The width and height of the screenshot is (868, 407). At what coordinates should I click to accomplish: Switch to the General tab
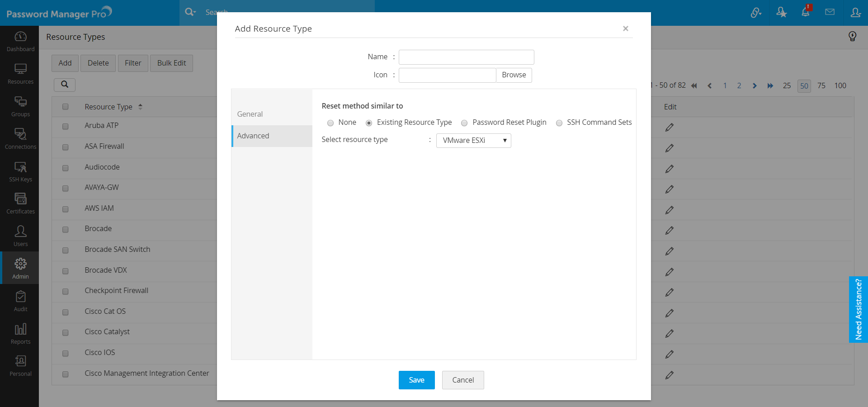250,114
